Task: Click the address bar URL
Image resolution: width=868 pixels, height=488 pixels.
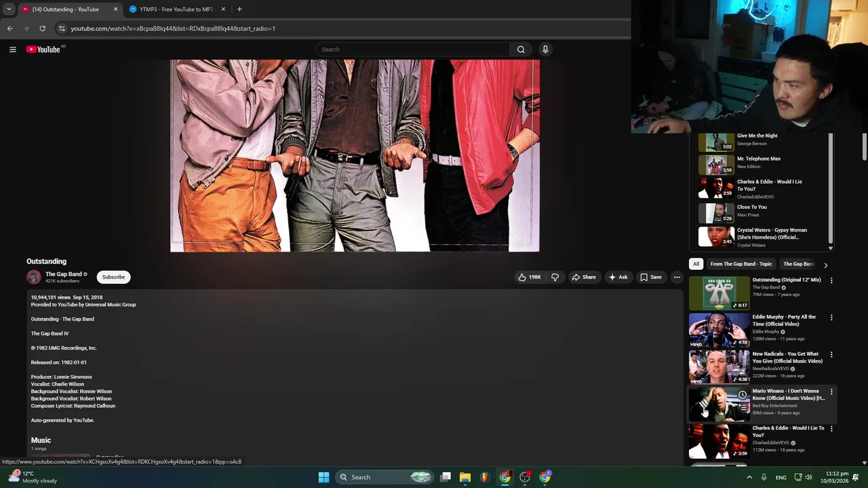Action: pyautogui.click(x=173, y=28)
